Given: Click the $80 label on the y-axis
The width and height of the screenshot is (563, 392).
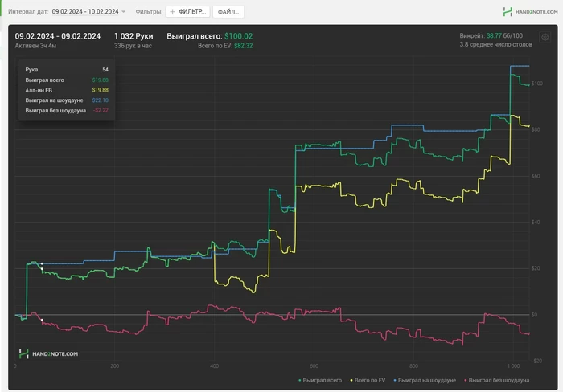Looking at the screenshot, I should click(x=536, y=129).
